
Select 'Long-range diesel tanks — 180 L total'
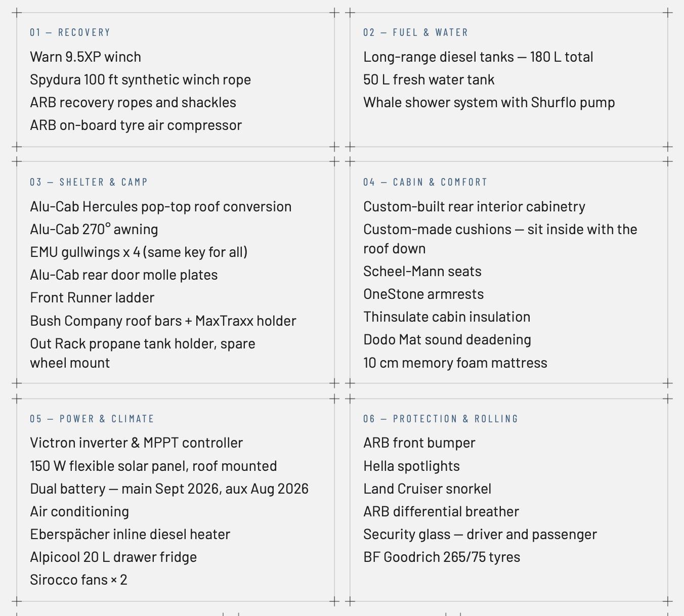(478, 57)
